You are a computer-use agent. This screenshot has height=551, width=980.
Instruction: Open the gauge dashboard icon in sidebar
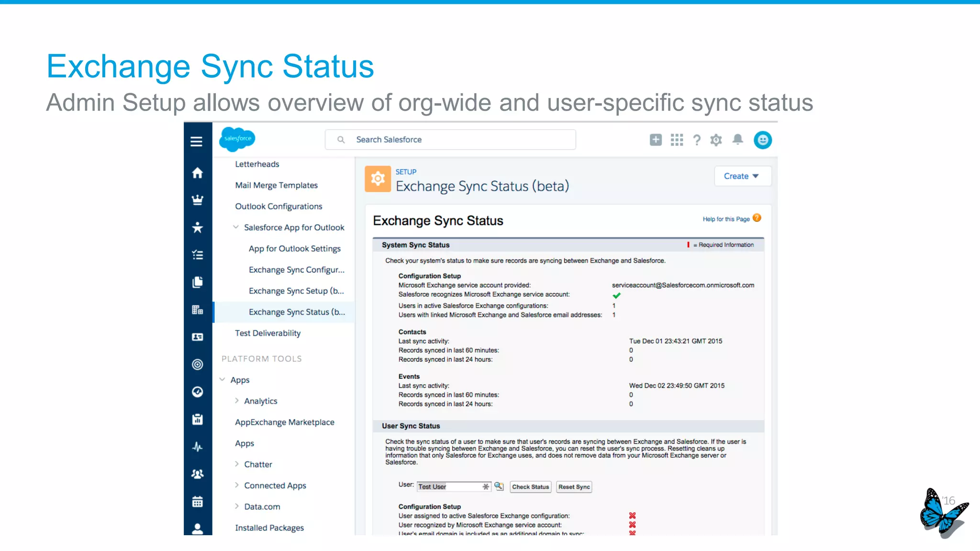[x=197, y=392]
